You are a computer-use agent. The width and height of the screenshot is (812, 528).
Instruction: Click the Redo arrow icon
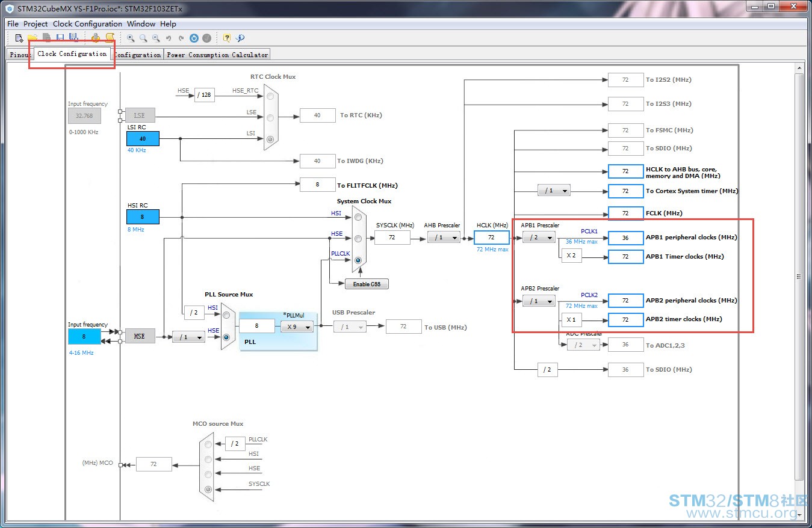pyautogui.click(x=181, y=38)
